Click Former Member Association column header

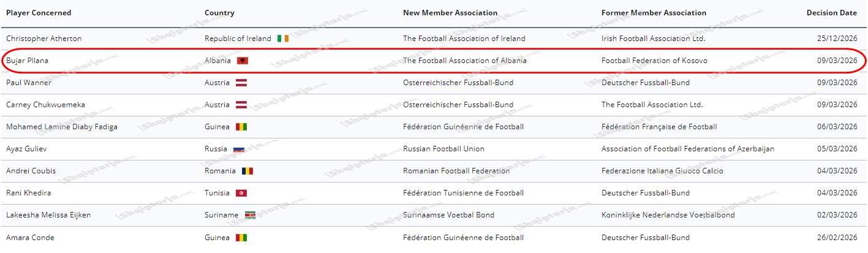(x=654, y=13)
